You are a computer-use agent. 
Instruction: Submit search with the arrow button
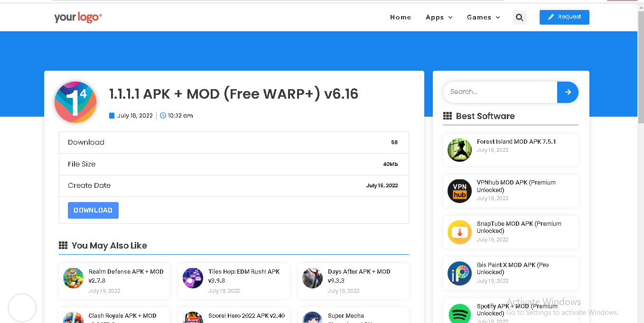[568, 92]
